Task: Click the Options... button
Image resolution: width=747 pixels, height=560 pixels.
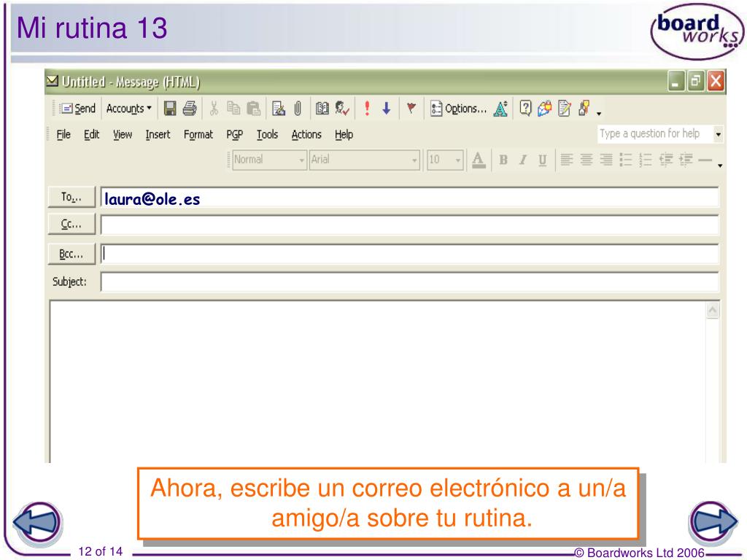Action: tap(458, 109)
